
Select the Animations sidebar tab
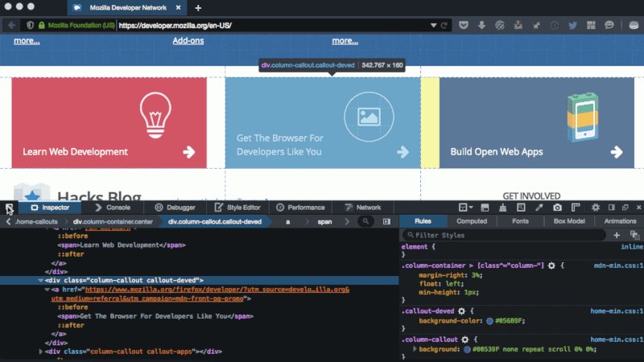(x=620, y=221)
